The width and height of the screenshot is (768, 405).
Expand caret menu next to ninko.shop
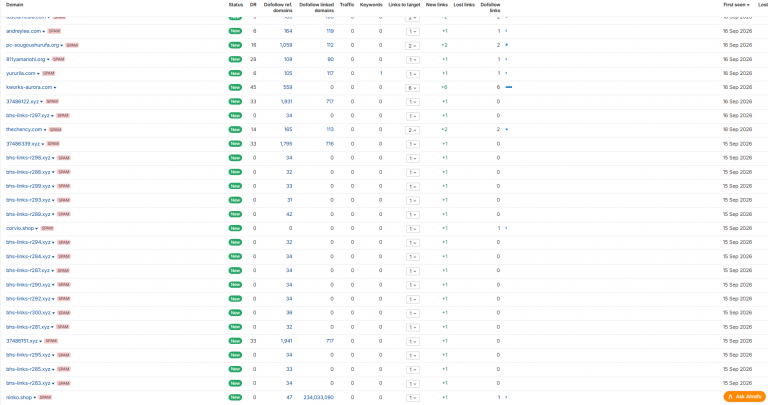[x=34, y=398]
